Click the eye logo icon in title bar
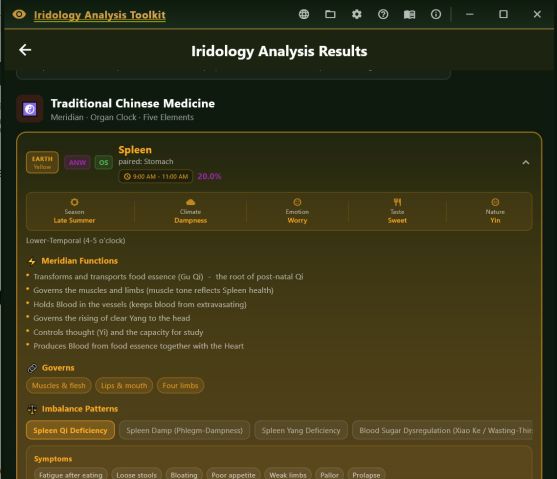Screen dimensions: 557x479 click(19, 15)
